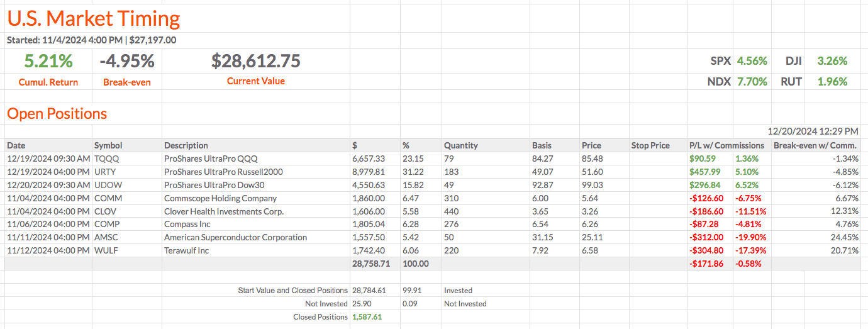
Task: Click the P/L w/ Commissions header
Action: tap(725, 145)
